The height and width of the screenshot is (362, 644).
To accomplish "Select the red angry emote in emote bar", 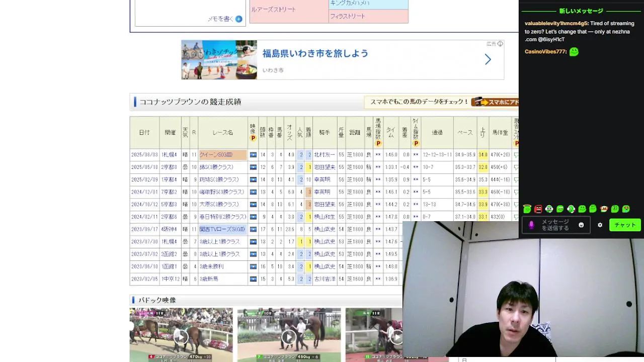I will tap(538, 209).
